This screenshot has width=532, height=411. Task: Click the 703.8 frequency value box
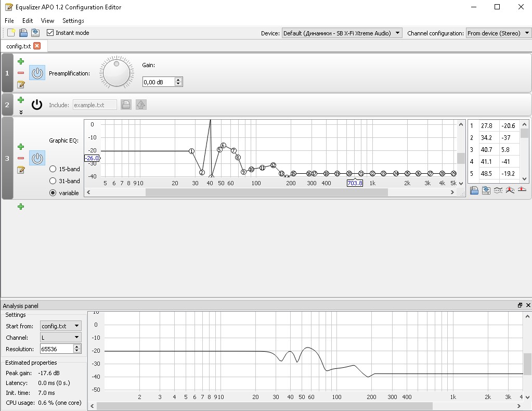[x=355, y=183]
